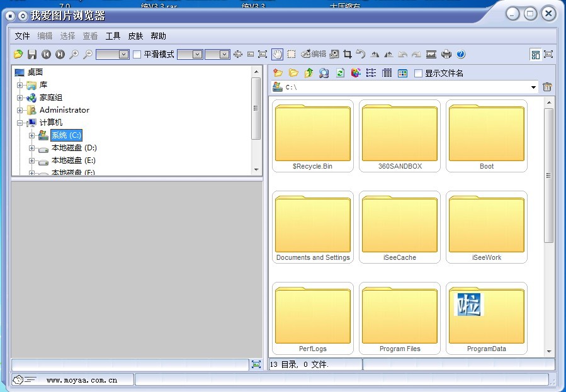Image resolution: width=566 pixels, height=392 pixels.
Task: Click the refresh folder icon
Action: pos(340,73)
